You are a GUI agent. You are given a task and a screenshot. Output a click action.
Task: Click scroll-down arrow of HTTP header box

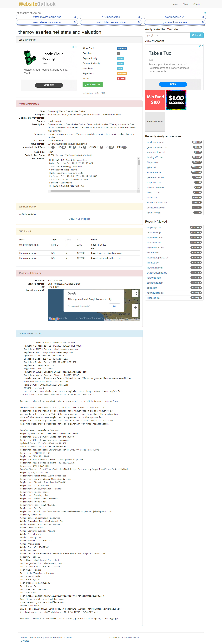[x=139, y=188]
